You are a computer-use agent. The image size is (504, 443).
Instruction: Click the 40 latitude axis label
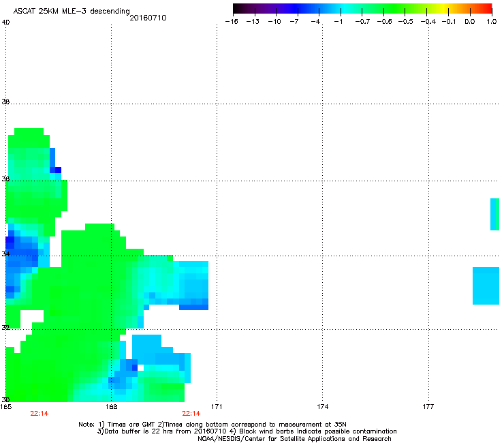[5, 22]
